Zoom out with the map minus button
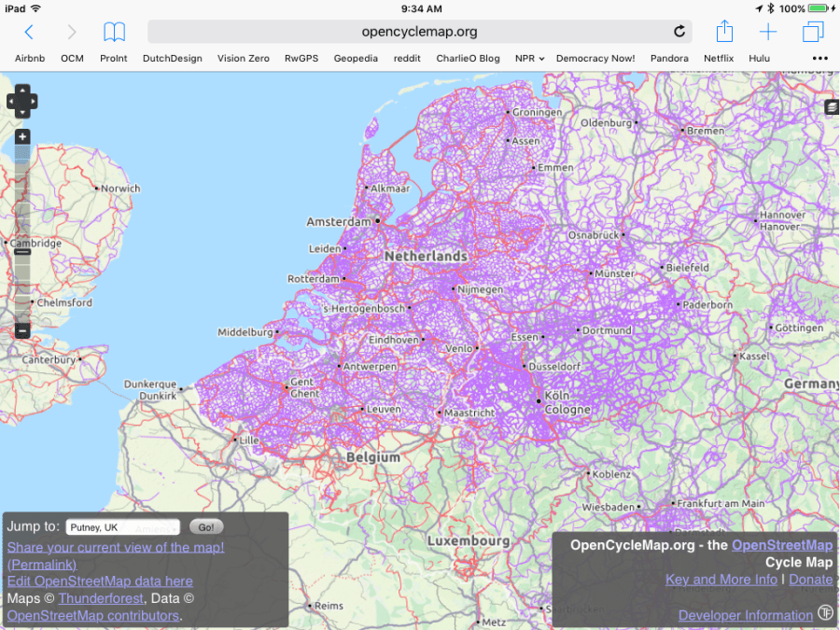 point(22,330)
